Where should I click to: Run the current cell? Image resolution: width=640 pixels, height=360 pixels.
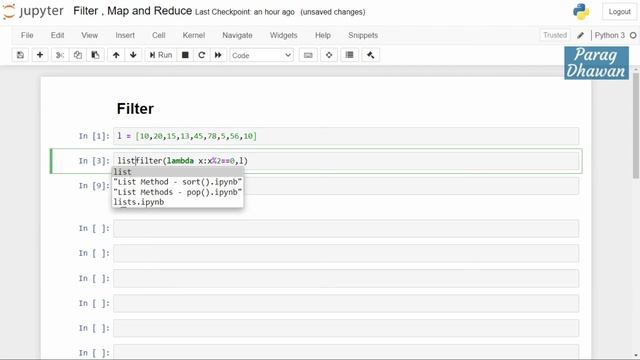point(161,55)
